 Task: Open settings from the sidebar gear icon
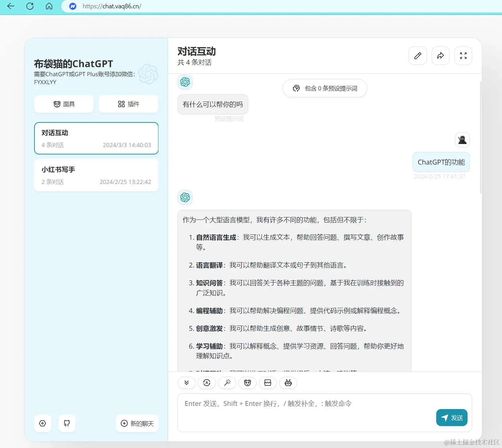pos(43,423)
